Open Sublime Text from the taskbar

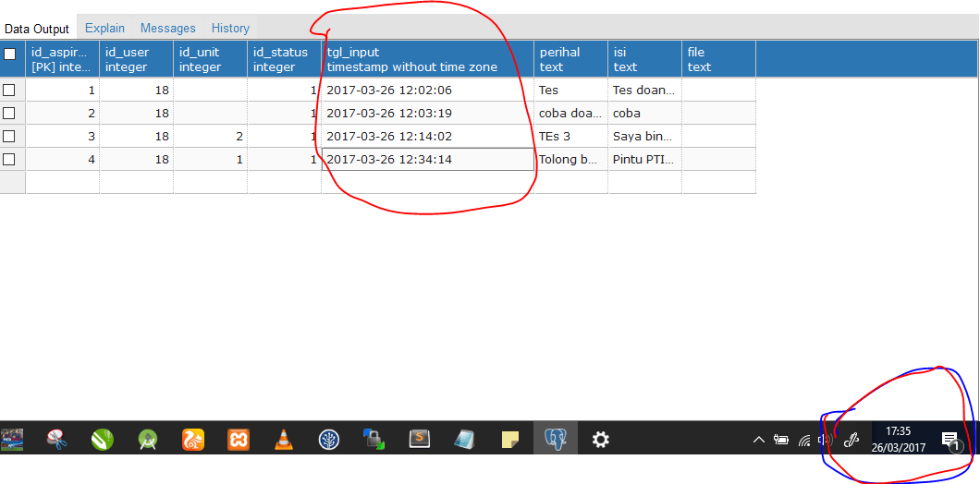pyautogui.click(x=420, y=440)
